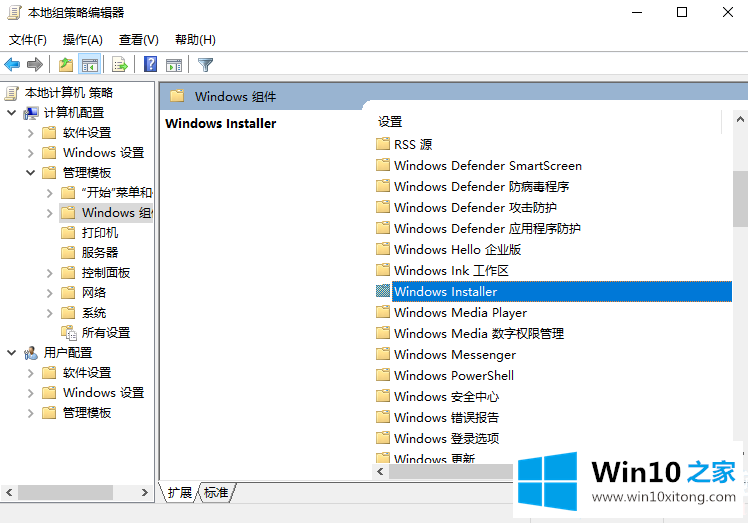Select Windows Messenger folder

tap(455, 354)
